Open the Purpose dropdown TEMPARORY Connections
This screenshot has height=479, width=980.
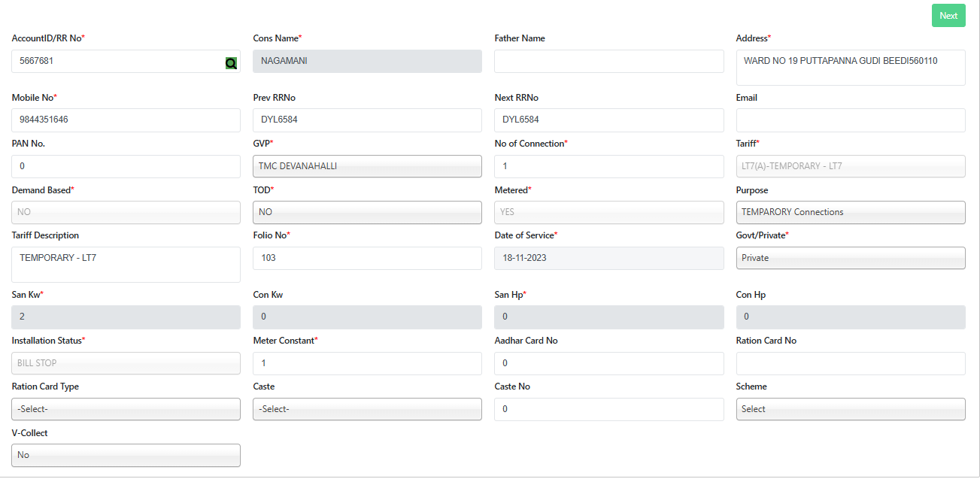(x=851, y=212)
